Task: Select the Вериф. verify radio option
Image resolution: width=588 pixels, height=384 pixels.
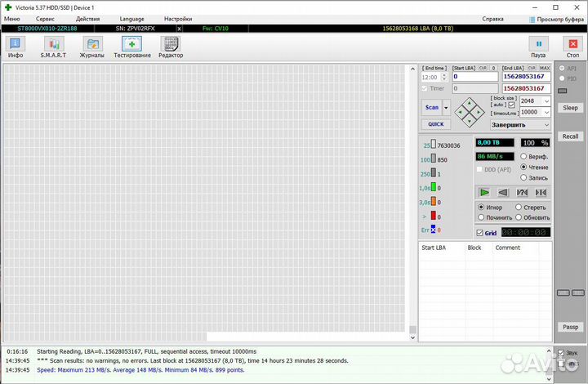Action: coord(523,156)
